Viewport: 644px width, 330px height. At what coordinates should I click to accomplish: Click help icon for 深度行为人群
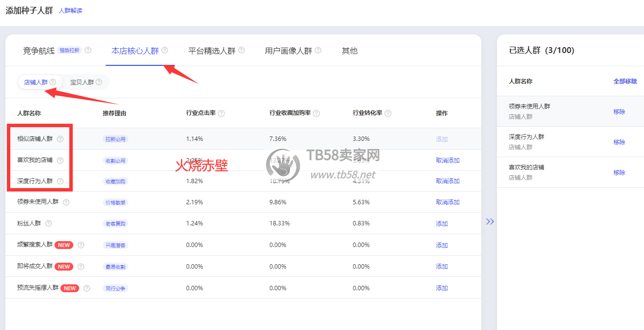tap(60, 181)
